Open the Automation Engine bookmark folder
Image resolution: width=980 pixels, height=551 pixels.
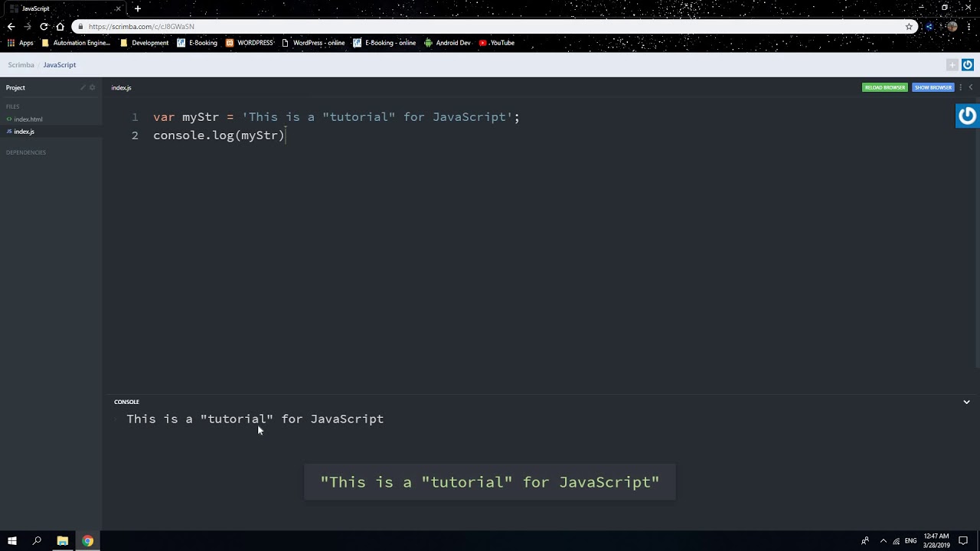coord(76,43)
